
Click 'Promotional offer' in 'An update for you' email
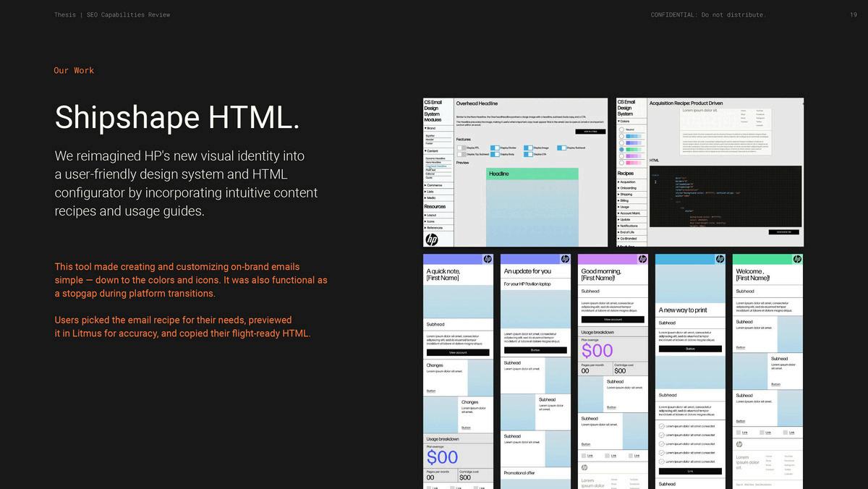[x=519, y=472]
